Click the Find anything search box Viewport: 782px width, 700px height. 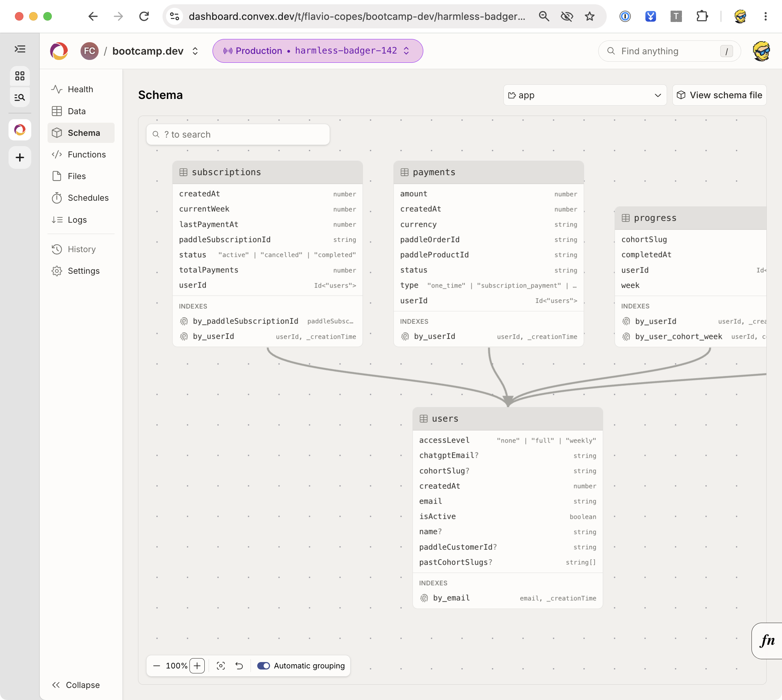(x=669, y=51)
